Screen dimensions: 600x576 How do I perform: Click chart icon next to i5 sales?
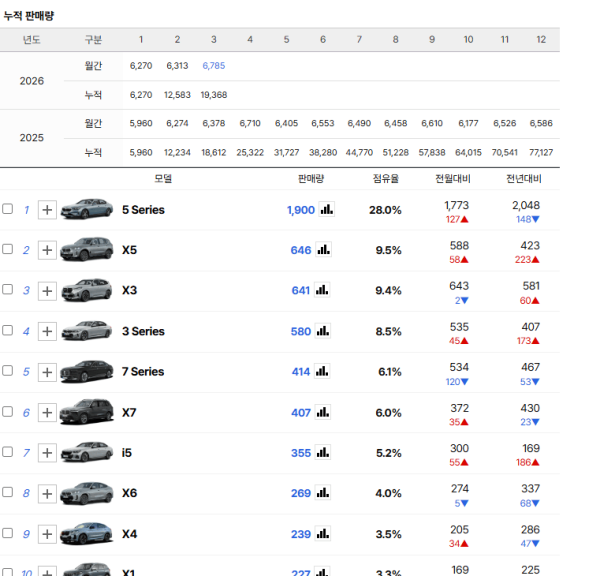(324, 453)
